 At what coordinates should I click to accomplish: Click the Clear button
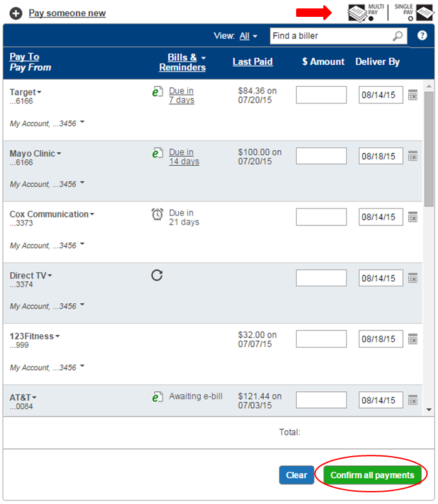[x=297, y=475]
